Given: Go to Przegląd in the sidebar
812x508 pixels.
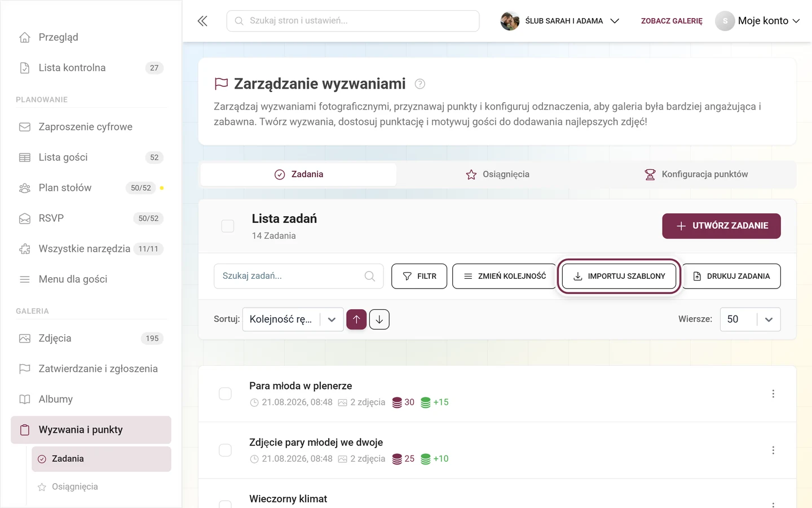Looking at the screenshot, I should click(x=91, y=37).
